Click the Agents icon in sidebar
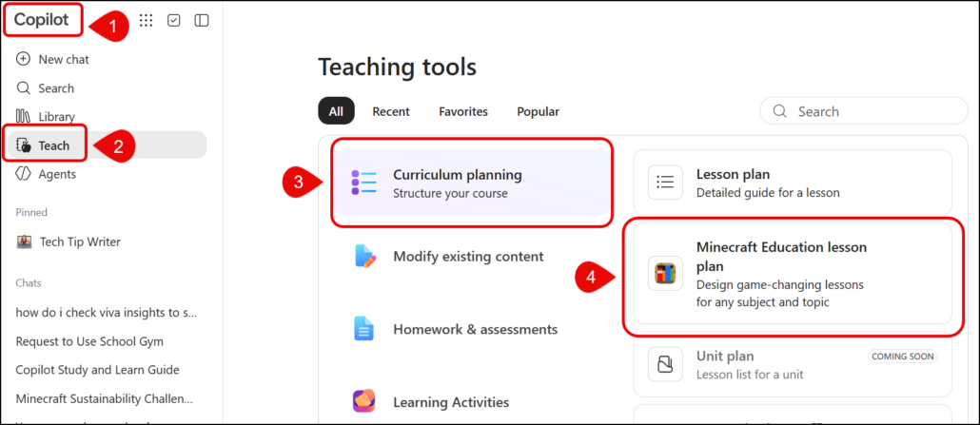 pos(23,174)
